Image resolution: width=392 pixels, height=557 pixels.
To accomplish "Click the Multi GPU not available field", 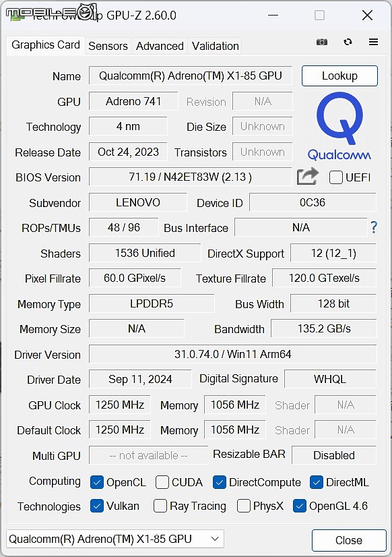I will click(148, 455).
